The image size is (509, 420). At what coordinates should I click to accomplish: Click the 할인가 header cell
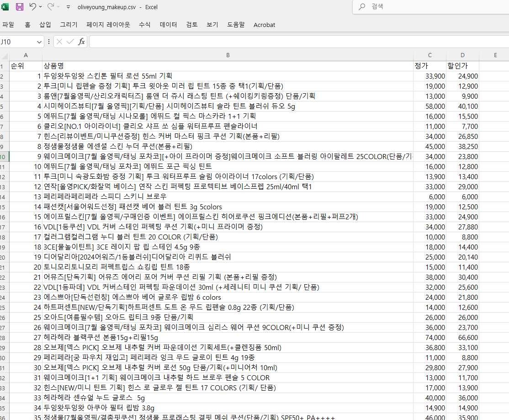[462, 66]
